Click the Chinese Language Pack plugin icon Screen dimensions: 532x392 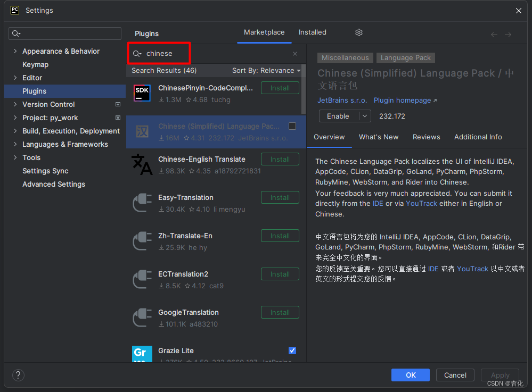[142, 131]
